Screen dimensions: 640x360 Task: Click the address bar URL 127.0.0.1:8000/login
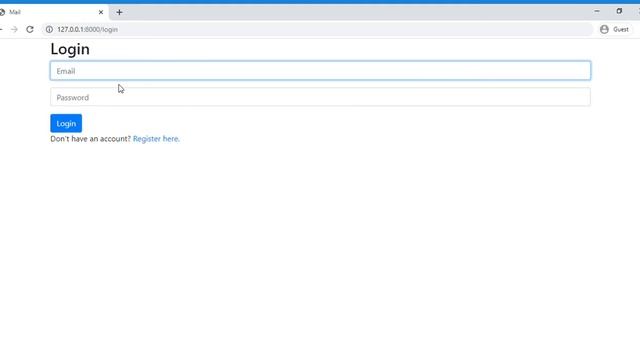87,29
